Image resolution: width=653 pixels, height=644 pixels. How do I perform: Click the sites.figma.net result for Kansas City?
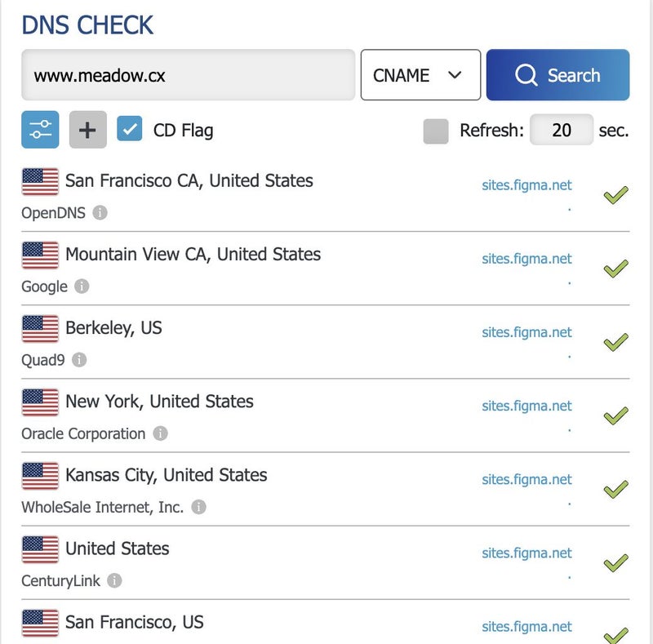point(526,479)
